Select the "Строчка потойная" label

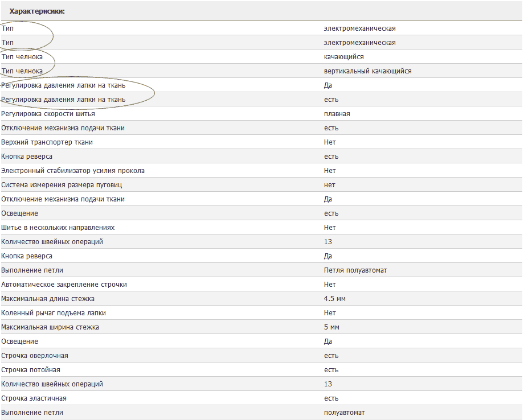(x=31, y=370)
